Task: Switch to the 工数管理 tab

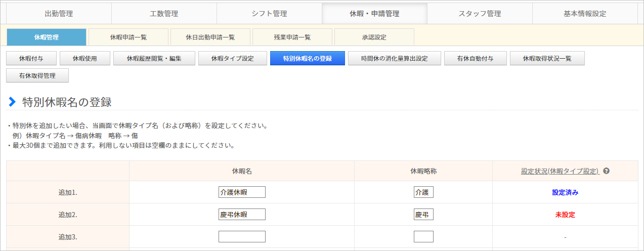Action: (164, 14)
